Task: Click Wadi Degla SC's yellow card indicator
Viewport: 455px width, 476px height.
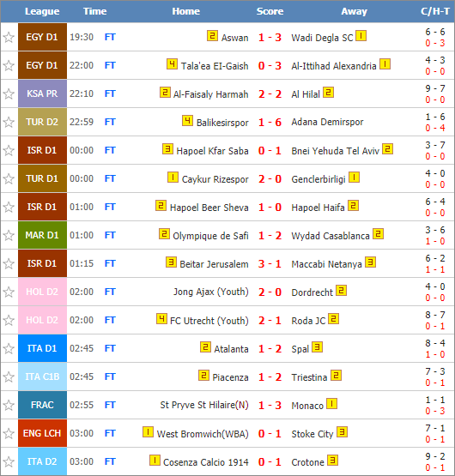Action: (361, 35)
